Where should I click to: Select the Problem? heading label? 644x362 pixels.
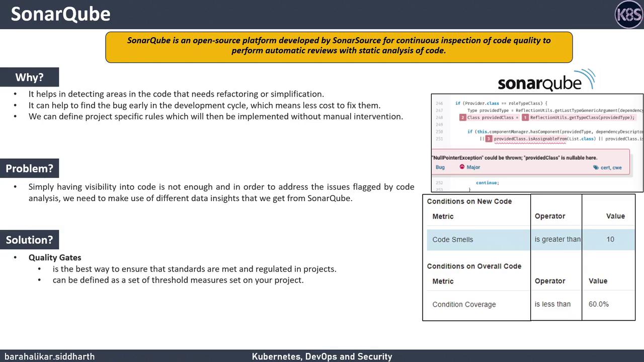[x=29, y=168]
